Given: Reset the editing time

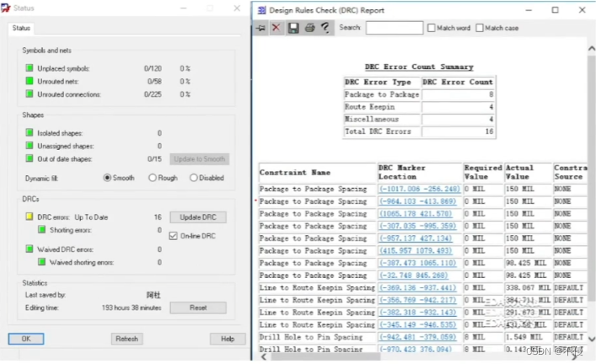Looking at the screenshot, I should (198, 308).
